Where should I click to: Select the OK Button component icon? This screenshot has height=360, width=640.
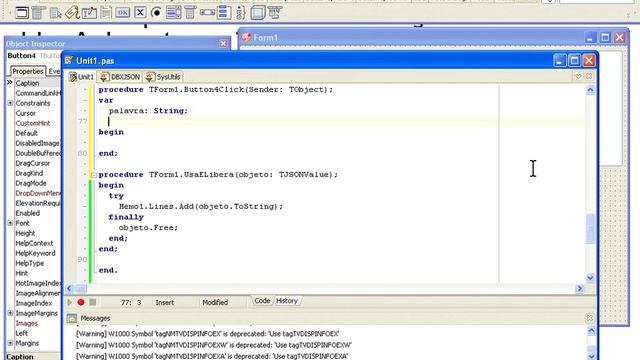pyautogui.click(x=122, y=13)
